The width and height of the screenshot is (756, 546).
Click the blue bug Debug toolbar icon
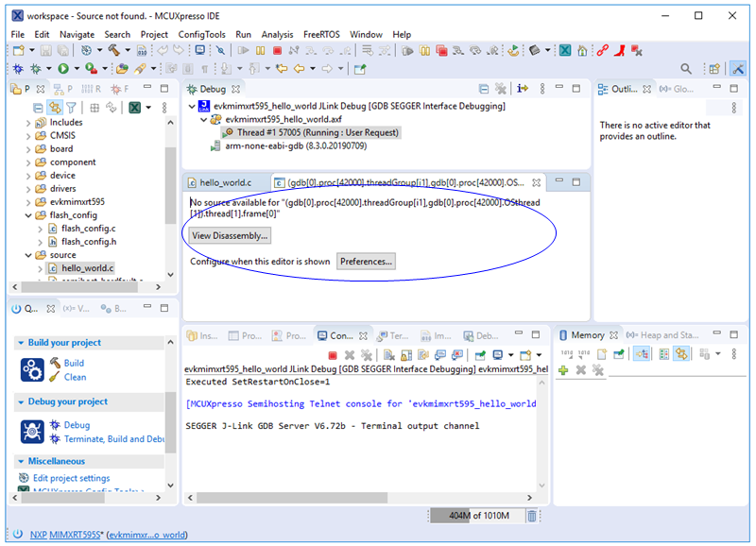coord(18,69)
